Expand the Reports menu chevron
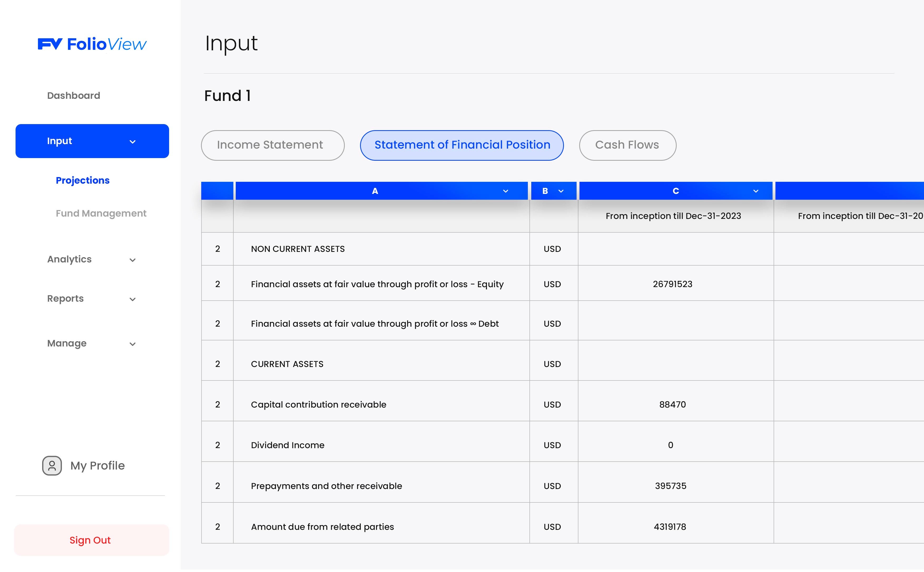 pos(132,299)
